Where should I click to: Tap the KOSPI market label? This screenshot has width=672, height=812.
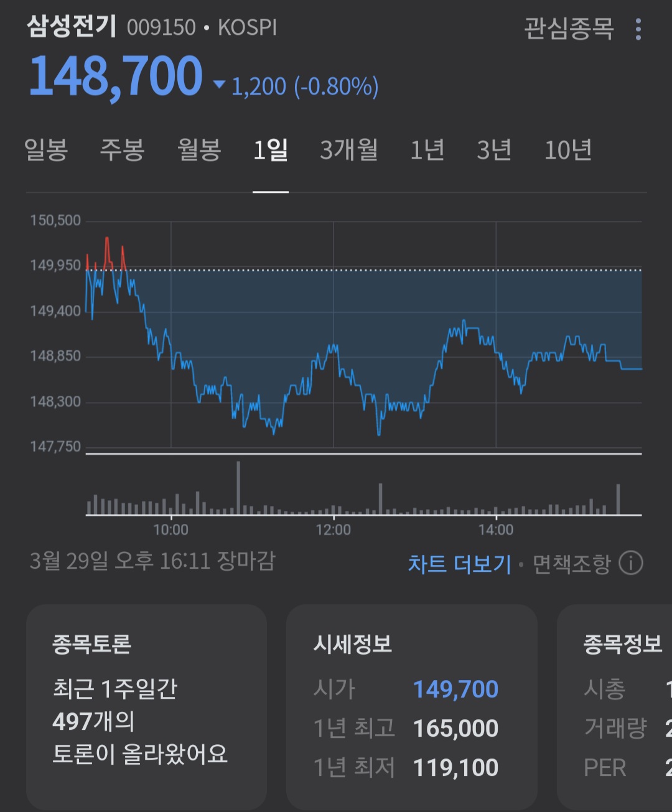point(247,28)
